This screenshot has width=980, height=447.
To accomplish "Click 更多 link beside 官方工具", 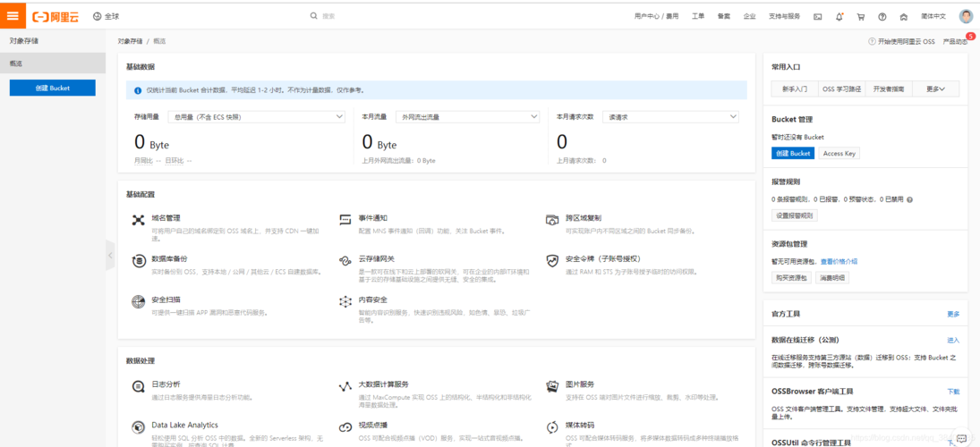I will 953,314.
